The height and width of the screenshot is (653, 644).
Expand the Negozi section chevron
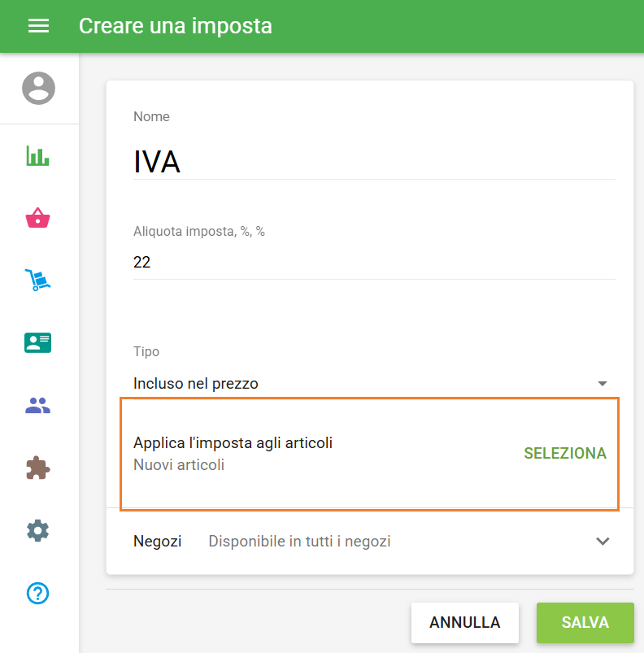(603, 541)
